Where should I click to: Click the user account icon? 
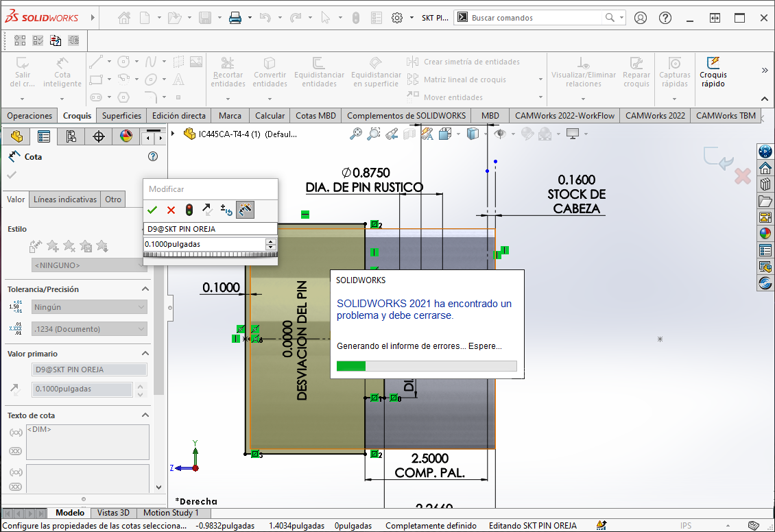click(x=641, y=19)
